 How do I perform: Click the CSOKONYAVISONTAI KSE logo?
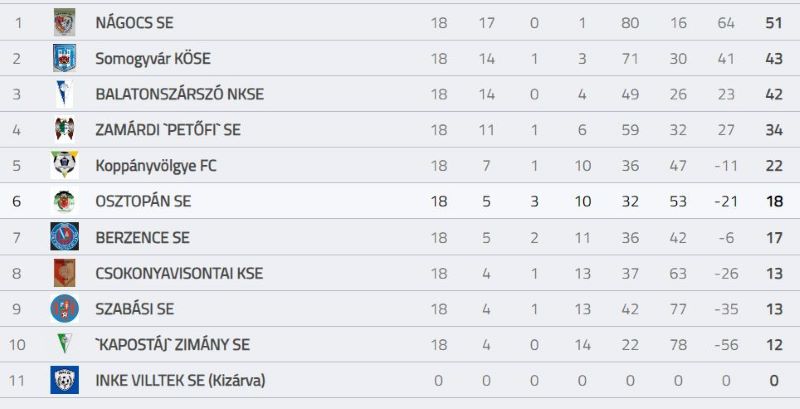tap(64, 273)
